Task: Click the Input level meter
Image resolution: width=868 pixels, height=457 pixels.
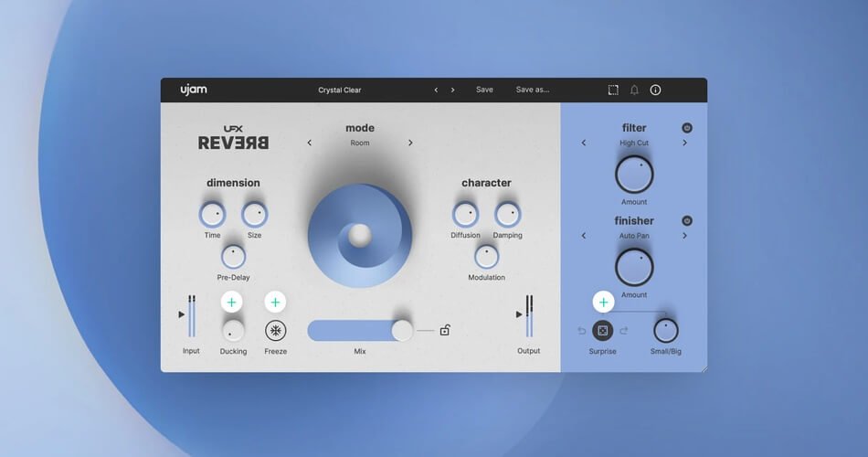Action: (192, 315)
